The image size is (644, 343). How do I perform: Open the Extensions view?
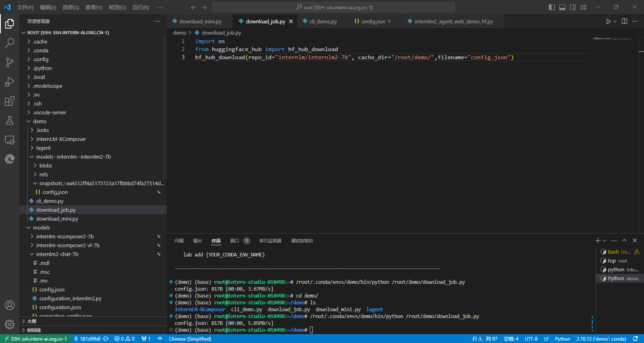[x=10, y=101]
